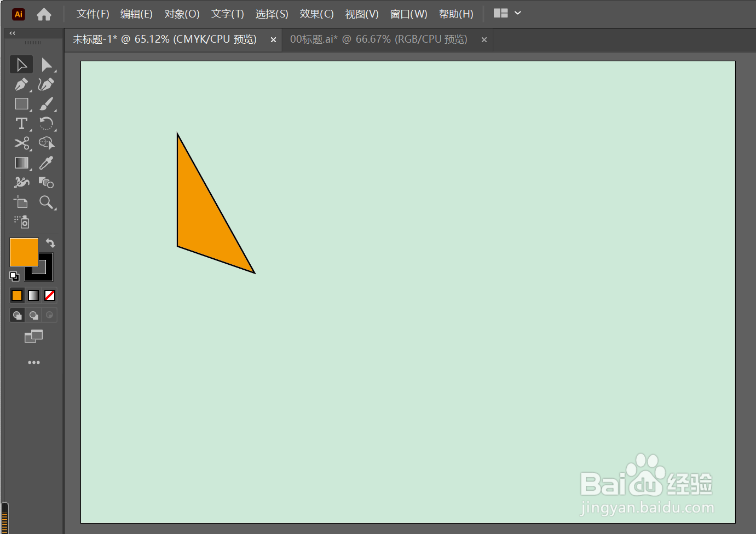This screenshot has width=756, height=534.
Task: Click the Illustrator Ai logo
Action: (x=19, y=14)
